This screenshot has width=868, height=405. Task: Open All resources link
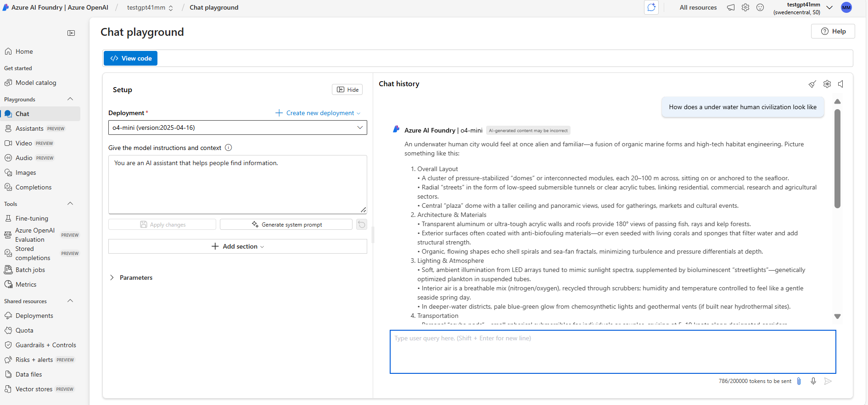[698, 7]
